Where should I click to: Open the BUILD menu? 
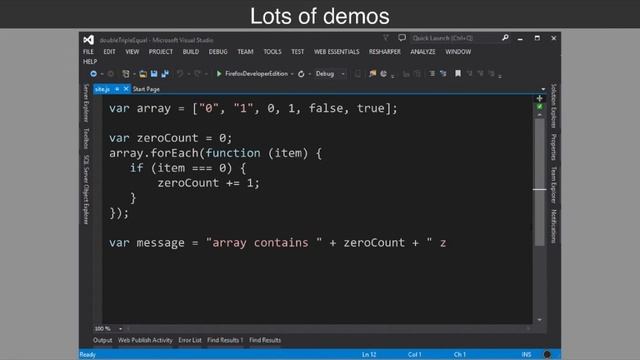tap(191, 52)
